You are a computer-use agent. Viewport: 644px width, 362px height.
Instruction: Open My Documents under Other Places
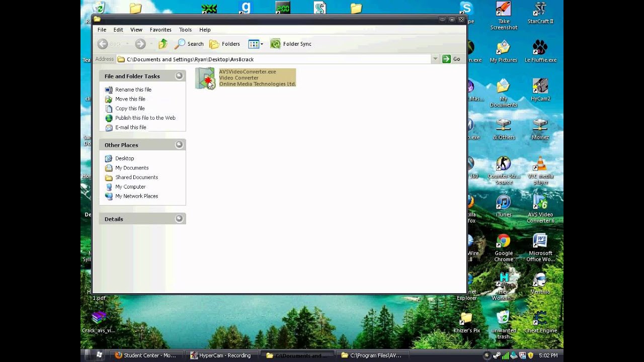click(x=132, y=168)
